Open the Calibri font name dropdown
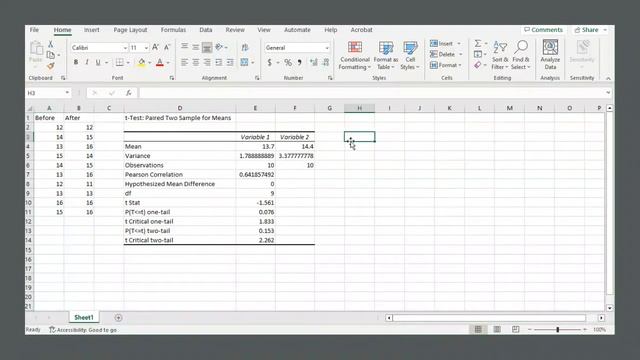This screenshot has height=360, width=640. [x=125, y=48]
